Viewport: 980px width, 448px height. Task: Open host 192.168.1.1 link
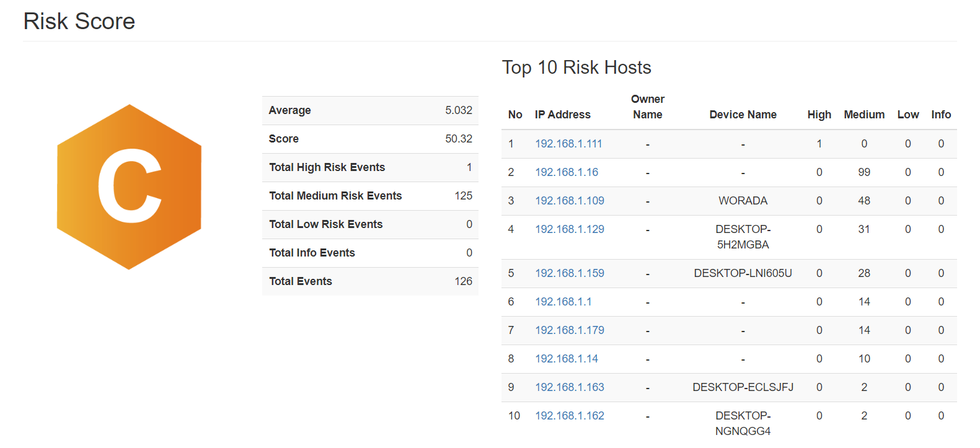pos(563,302)
